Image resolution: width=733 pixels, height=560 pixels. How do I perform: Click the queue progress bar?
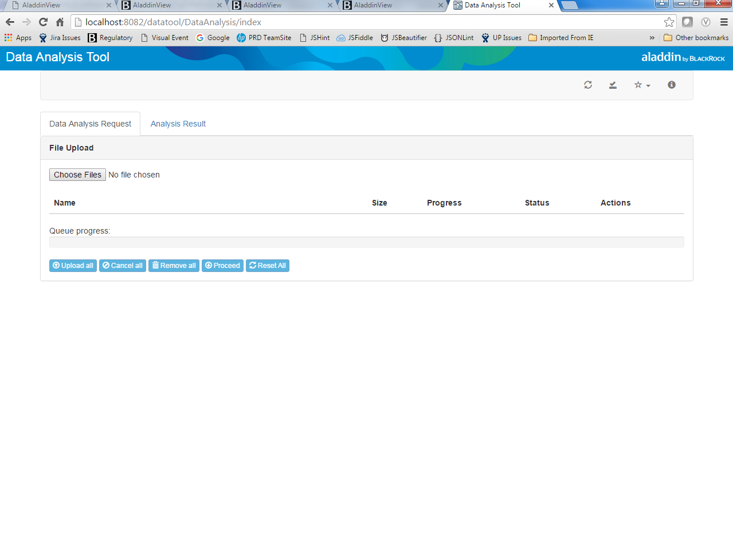[367, 242]
